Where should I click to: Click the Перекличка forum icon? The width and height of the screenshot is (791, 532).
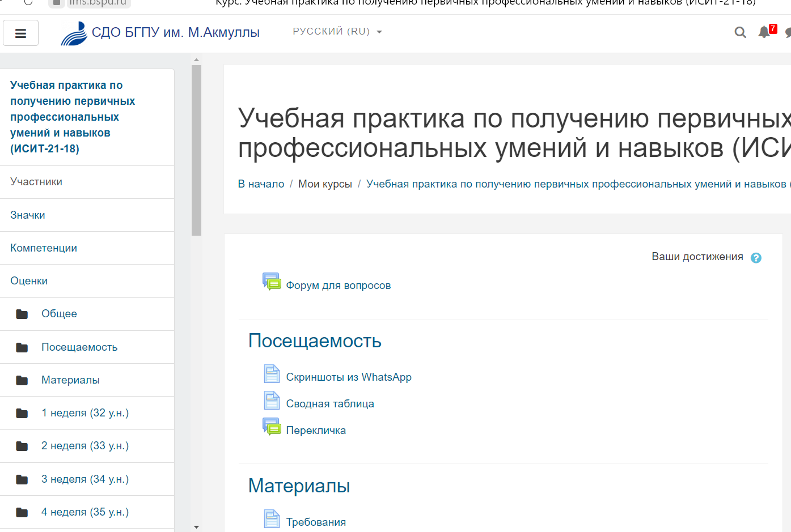tap(272, 427)
